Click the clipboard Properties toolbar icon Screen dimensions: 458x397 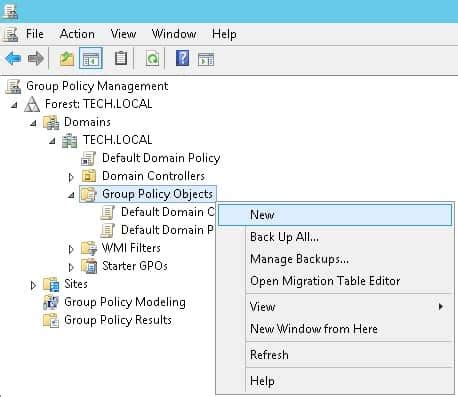pyautogui.click(x=121, y=59)
